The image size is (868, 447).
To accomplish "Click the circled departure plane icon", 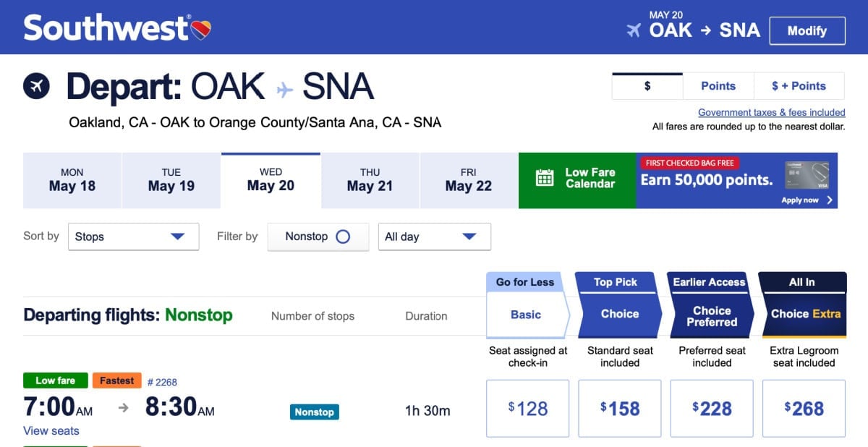I will 36,85.
